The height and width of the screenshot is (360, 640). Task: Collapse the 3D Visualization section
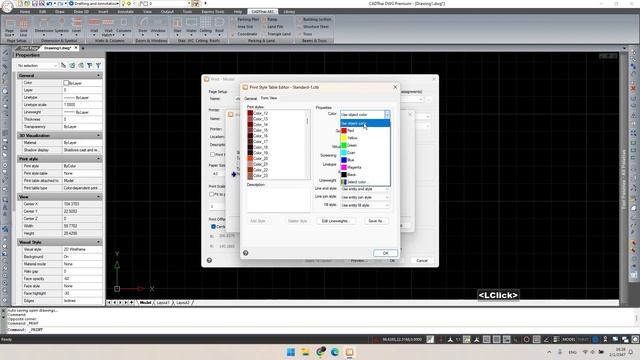[98, 136]
